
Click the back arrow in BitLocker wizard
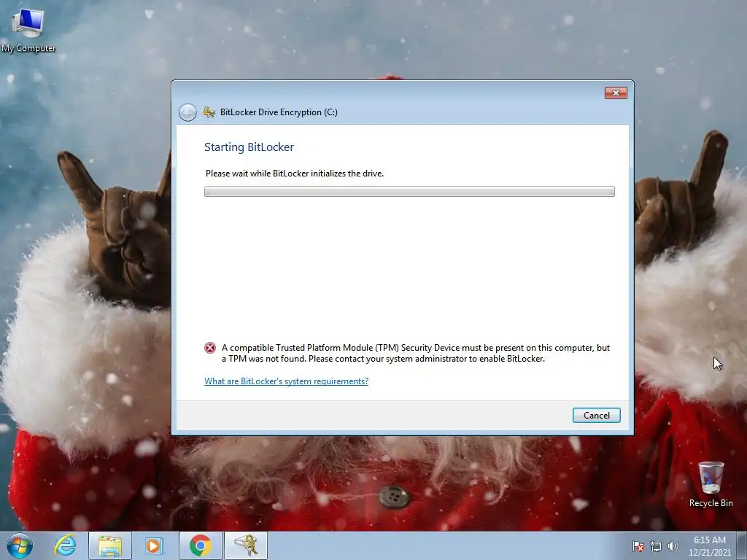pos(187,112)
